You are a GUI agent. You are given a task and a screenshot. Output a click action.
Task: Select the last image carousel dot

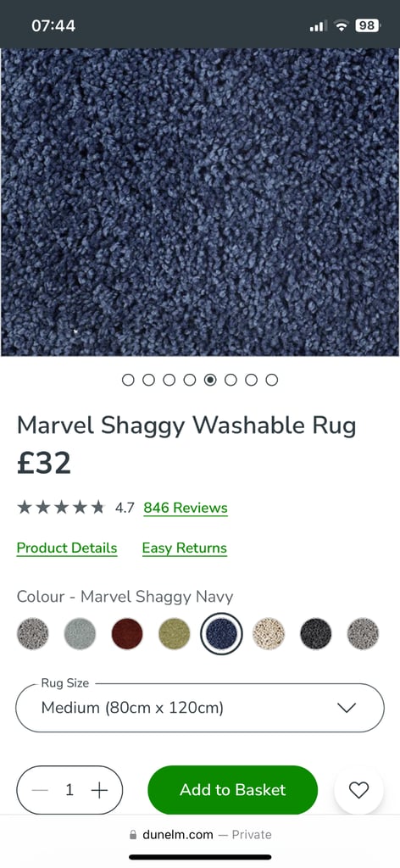coord(272,380)
